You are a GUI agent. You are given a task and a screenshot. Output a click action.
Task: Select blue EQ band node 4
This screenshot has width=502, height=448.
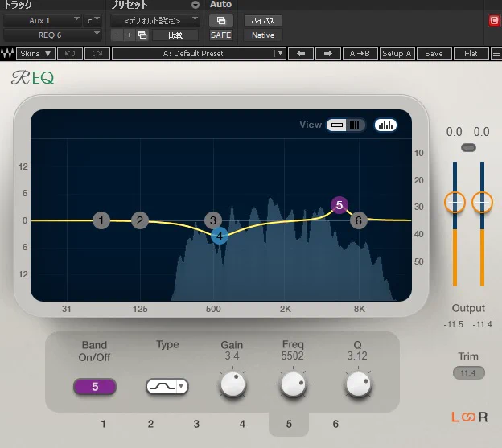(220, 236)
